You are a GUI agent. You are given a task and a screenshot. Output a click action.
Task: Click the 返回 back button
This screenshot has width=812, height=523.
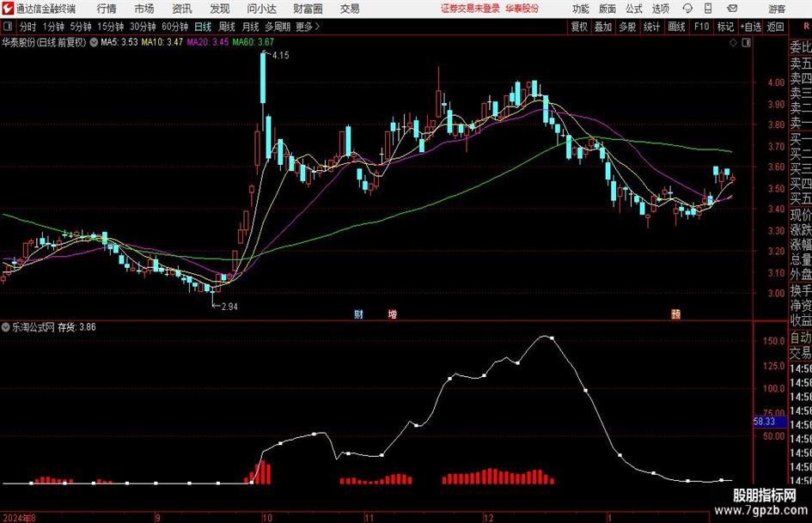[775, 27]
